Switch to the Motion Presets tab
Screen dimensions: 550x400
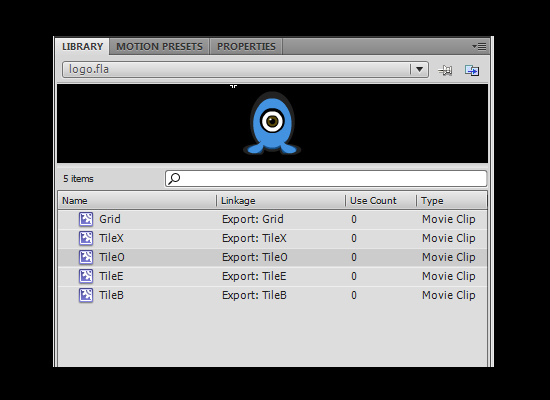[159, 47]
